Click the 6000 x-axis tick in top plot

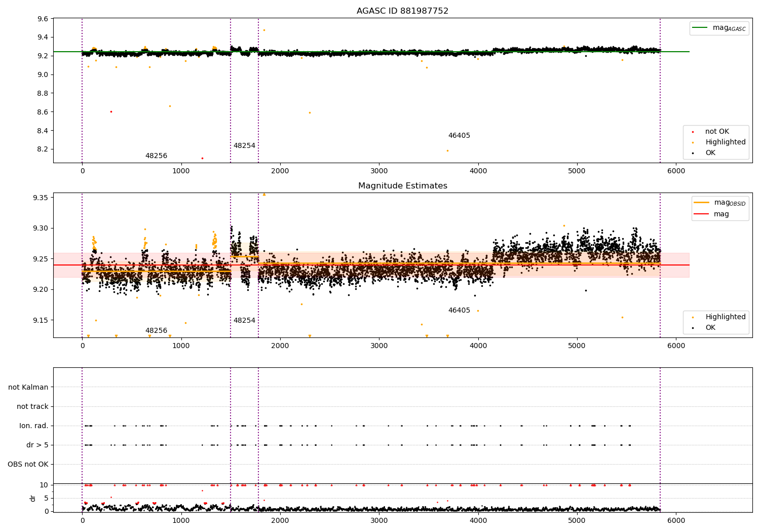(676, 171)
